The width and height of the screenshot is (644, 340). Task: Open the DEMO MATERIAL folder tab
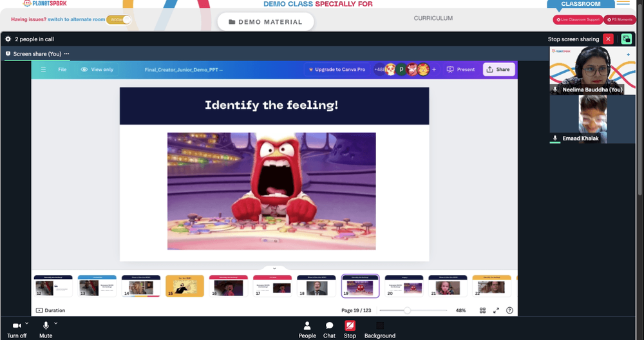click(x=265, y=22)
